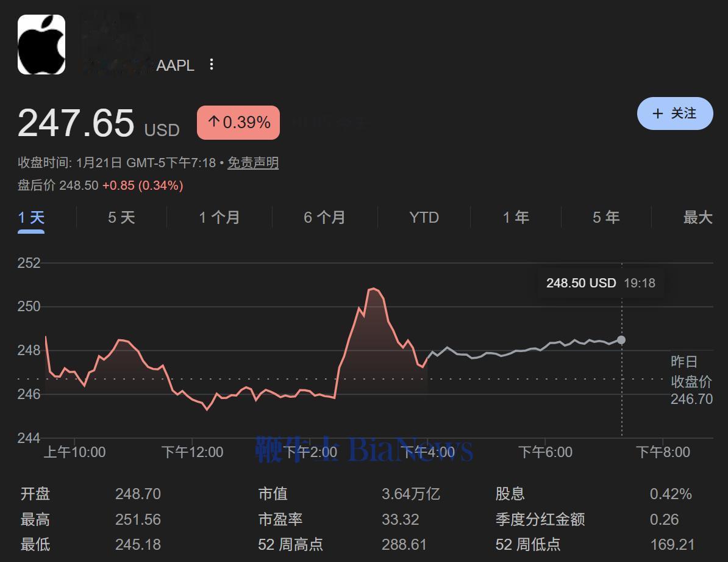The image size is (728, 562).
Task: Click the 开盘 value 248.70
Action: click(138, 494)
